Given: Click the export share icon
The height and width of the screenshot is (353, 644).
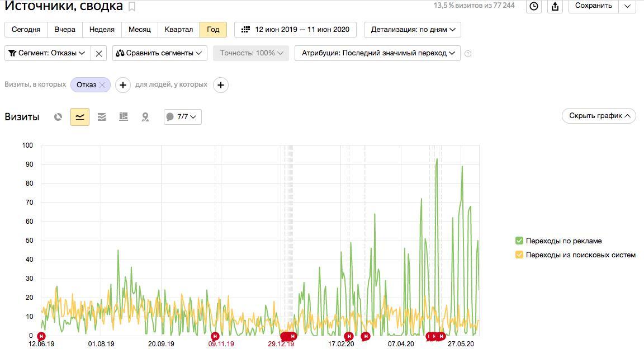Looking at the screenshot, I should click(555, 6).
